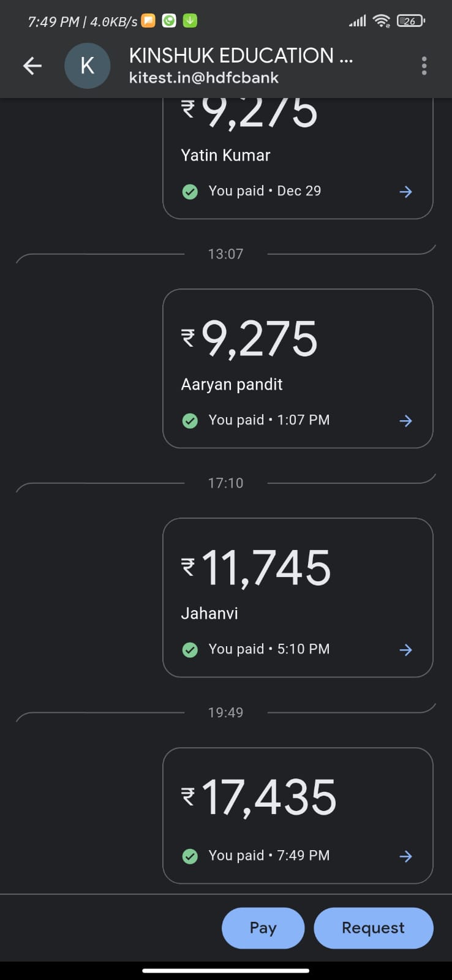Open the three-dot overflow menu

point(424,66)
